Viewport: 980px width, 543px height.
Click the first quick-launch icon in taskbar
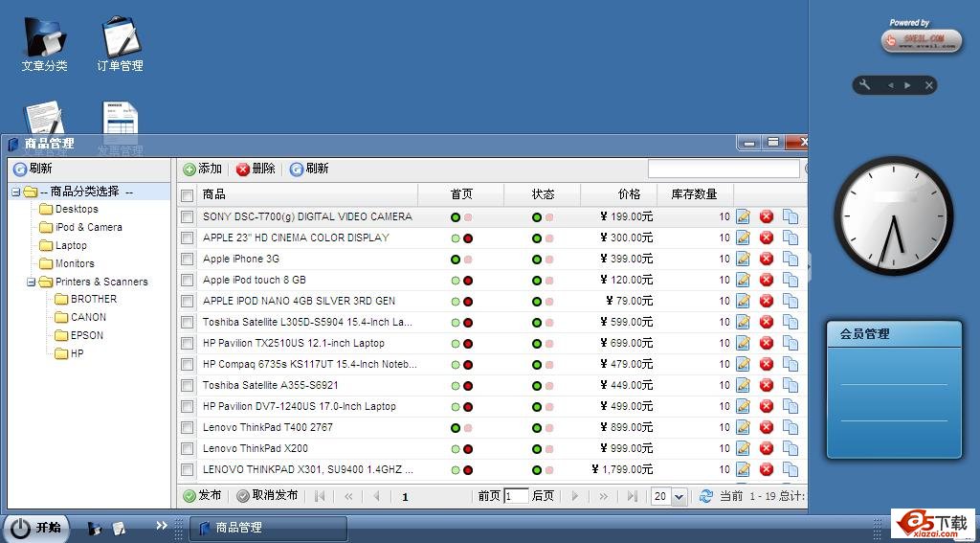(x=95, y=528)
